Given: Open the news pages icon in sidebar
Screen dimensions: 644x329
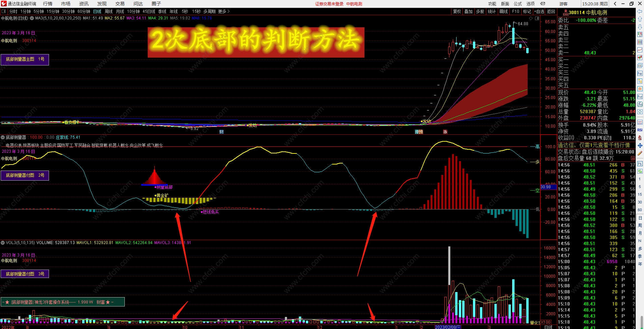Looking at the screenshot, I should coord(640,65).
